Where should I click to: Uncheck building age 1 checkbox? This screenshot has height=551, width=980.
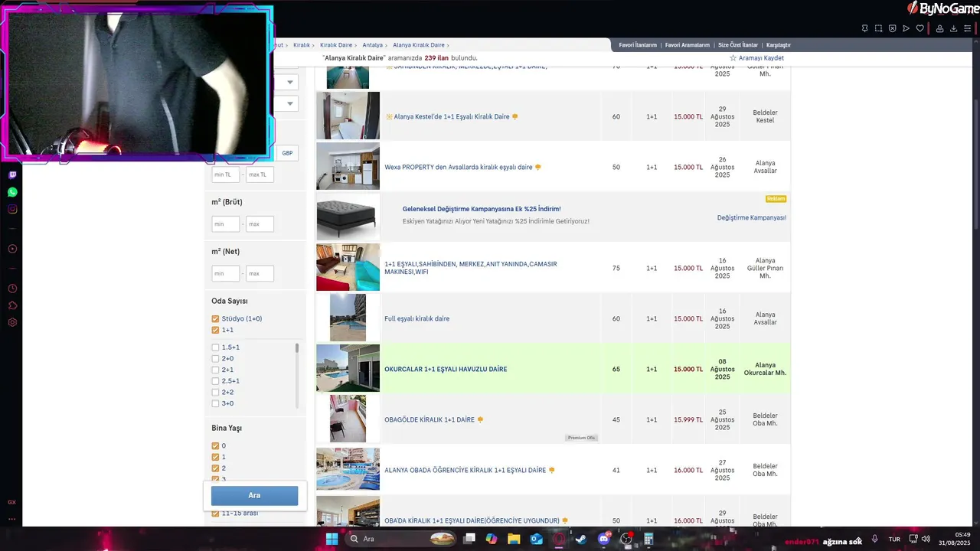tap(215, 457)
